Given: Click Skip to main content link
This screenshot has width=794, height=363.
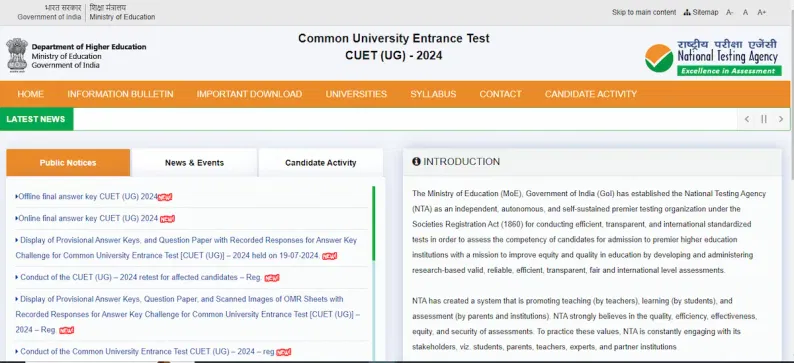Looking at the screenshot, I should coord(644,12).
